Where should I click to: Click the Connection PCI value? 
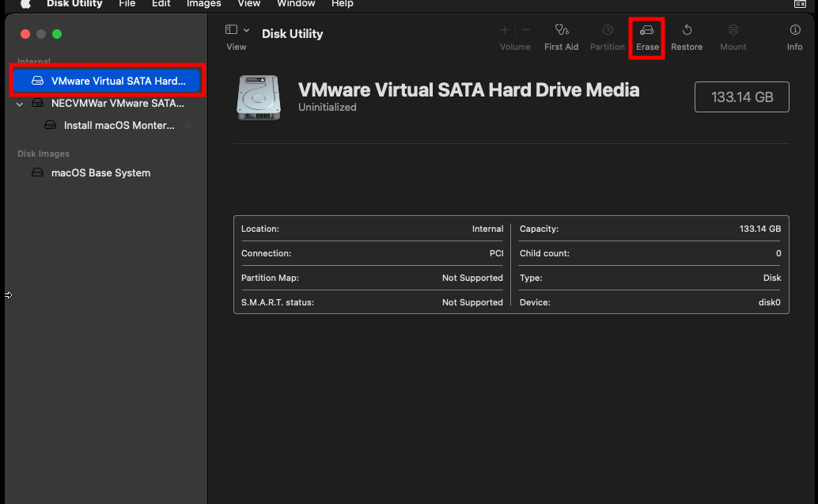(x=497, y=253)
